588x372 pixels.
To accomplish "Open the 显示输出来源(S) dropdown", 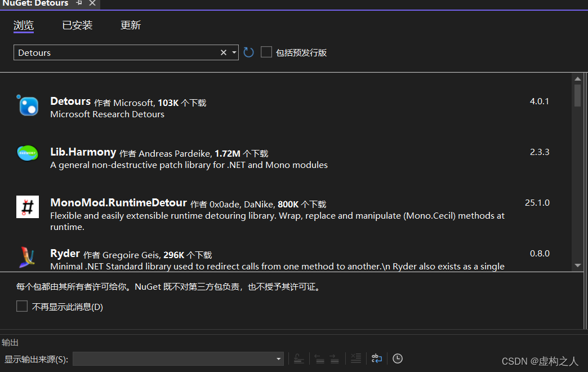I will click(178, 359).
